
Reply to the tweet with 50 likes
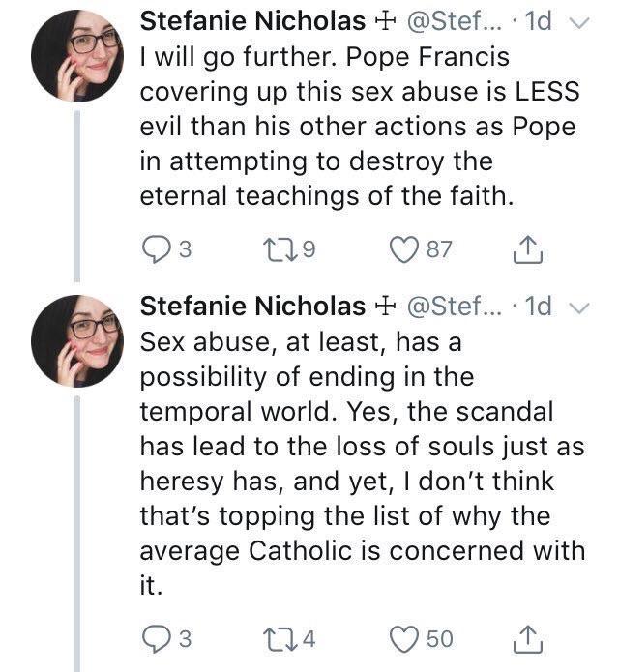click(x=156, y=638)
